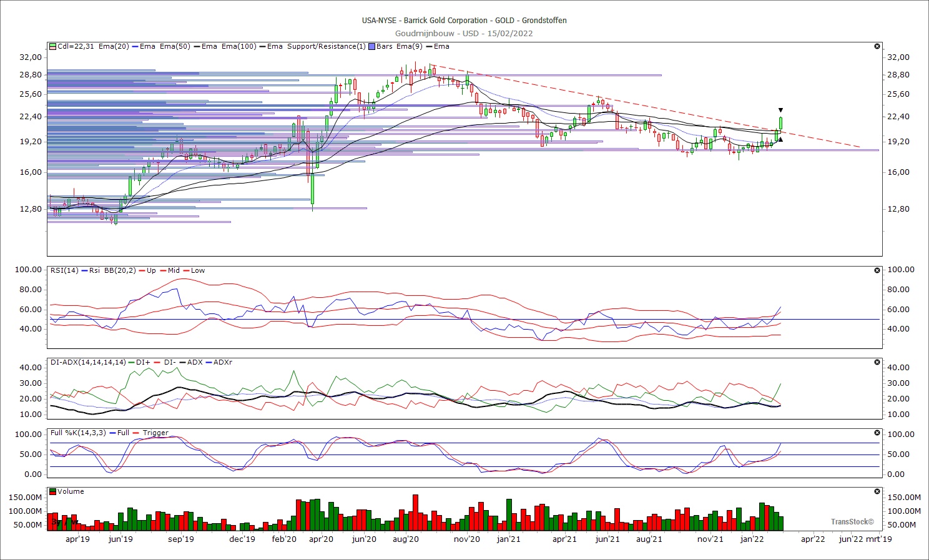Click the black ADX legend marker
929x560 pixels.
click(x=182, y=362)
